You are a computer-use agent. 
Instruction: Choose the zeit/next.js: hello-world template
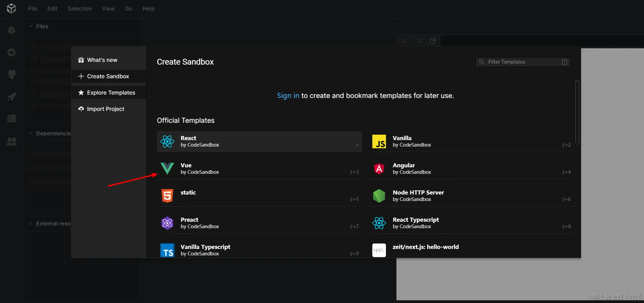pyautogui.click(x=471, y=250)
